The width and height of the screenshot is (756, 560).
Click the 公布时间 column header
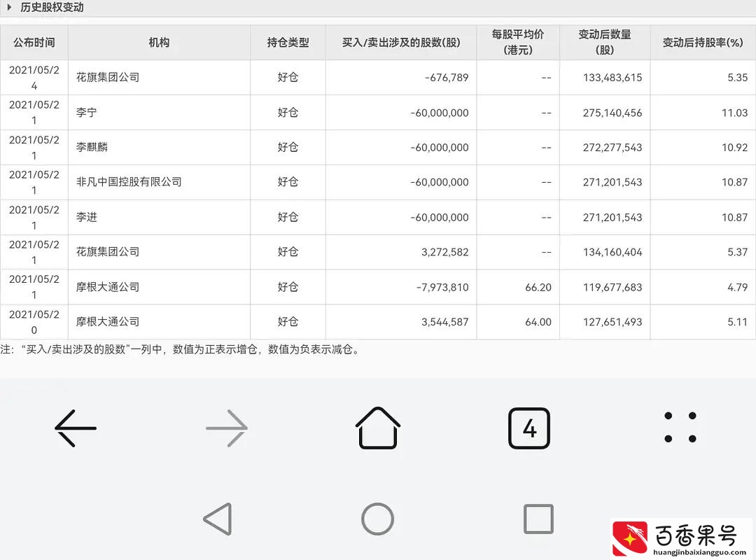pyautogui.click(x=34, y=43)
